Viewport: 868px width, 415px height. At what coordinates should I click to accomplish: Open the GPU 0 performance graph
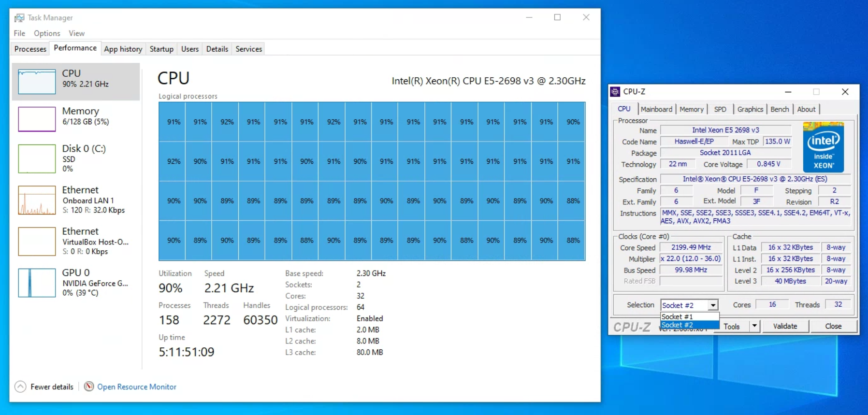(37, 283)
